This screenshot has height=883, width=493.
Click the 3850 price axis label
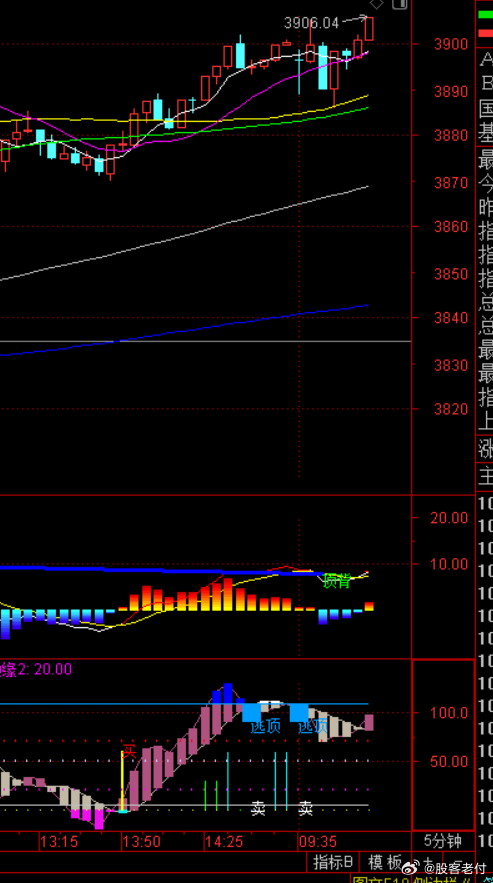[x=451, y=274]
